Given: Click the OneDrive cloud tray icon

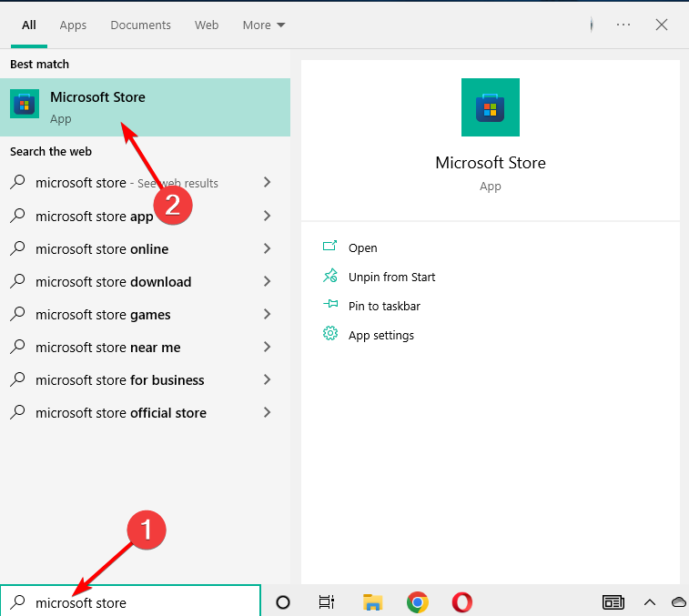Looking at the screenshot, I should [x=679, y=602].
